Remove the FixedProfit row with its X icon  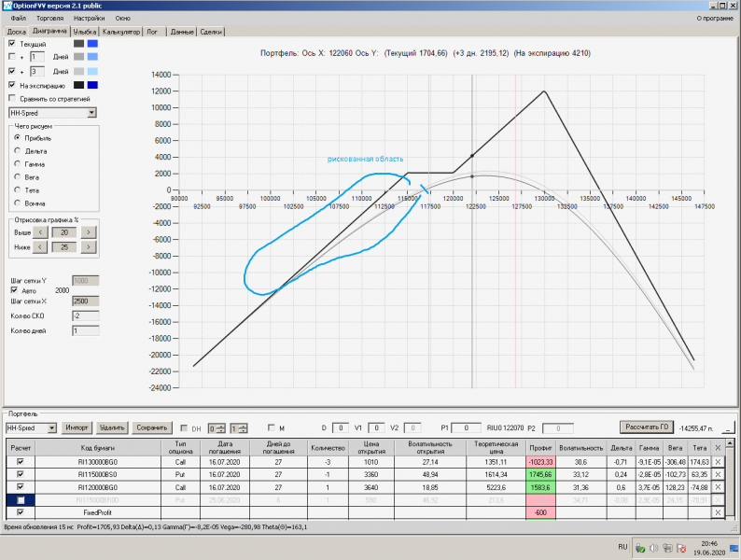[718, 512]
